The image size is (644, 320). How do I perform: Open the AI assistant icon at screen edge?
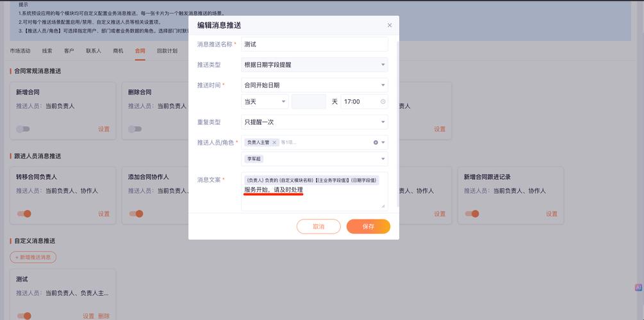tap(638, 287)
